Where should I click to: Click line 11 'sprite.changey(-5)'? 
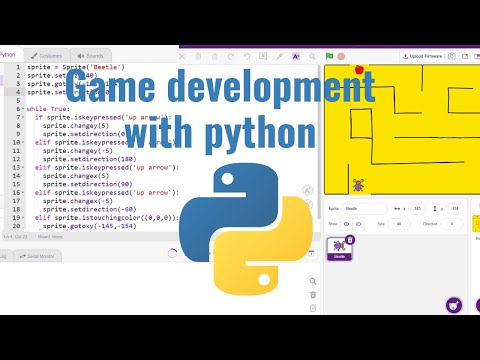coord(77,151)
